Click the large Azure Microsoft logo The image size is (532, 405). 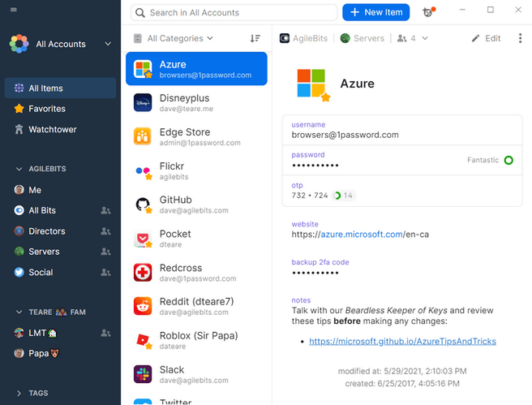(311, 84)
